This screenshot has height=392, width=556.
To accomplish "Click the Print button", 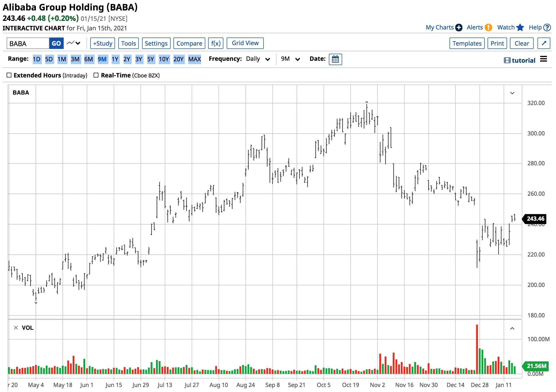I will point(497,43).
